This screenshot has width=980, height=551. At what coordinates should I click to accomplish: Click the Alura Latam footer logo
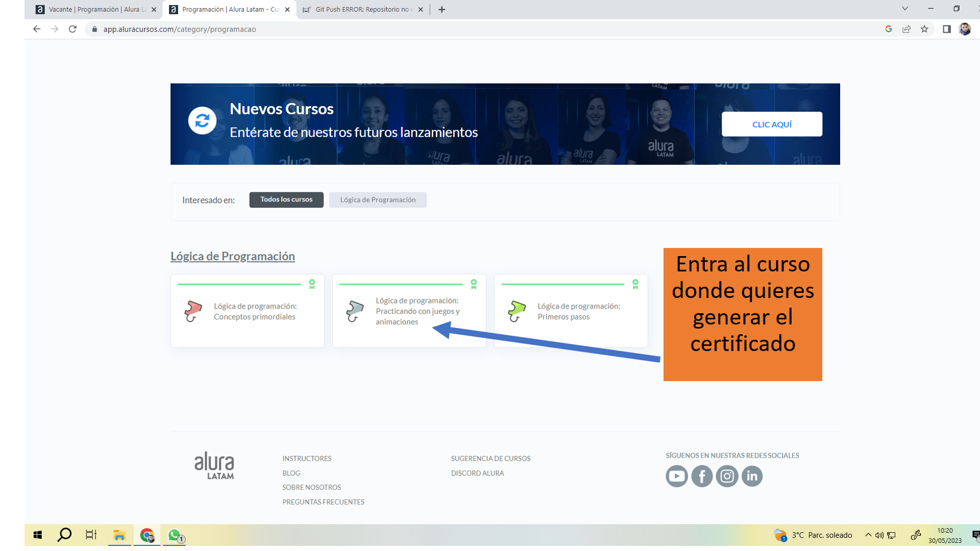(x=214, y=465)
